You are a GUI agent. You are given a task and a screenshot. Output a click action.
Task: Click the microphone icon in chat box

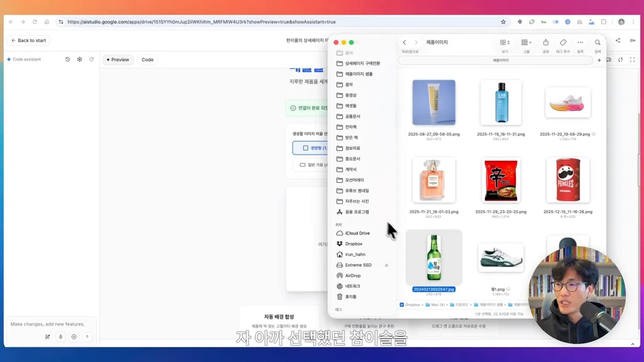click(60, 337)
